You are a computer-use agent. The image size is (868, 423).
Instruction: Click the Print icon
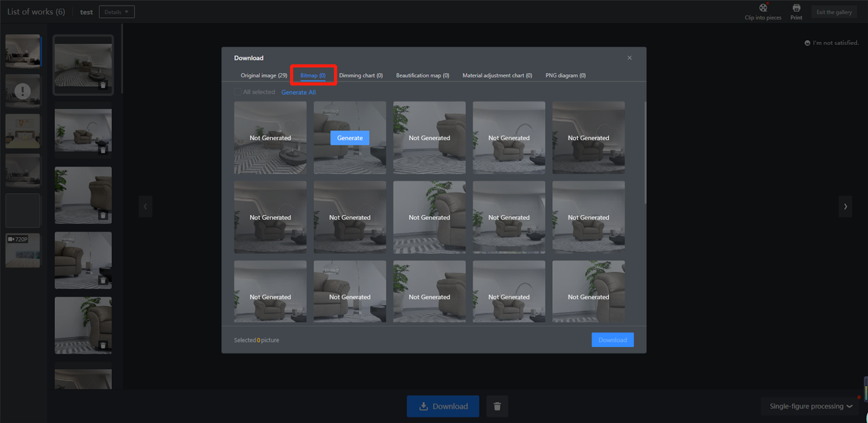coord(796,8)
